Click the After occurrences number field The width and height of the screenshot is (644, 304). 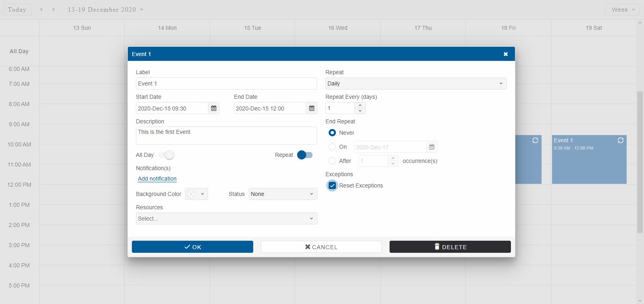373,161
